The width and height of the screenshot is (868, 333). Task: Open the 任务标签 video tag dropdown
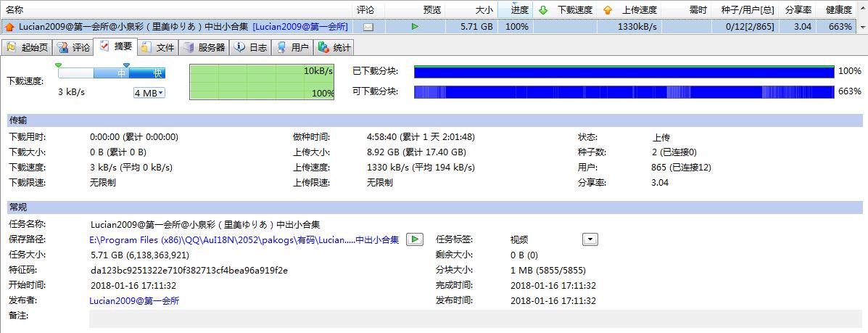click(590, 239)
